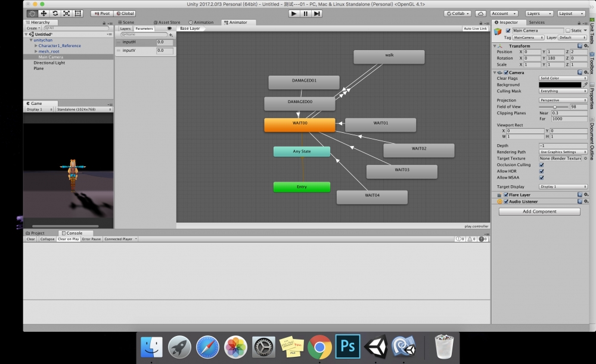Toggle Auto Live Link

click(475, 29)
